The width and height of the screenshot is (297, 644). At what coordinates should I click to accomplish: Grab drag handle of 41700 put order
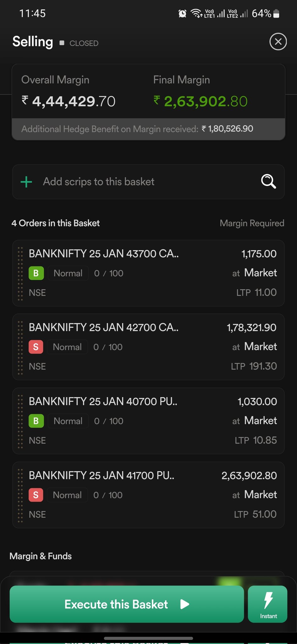tap(20, 495)
